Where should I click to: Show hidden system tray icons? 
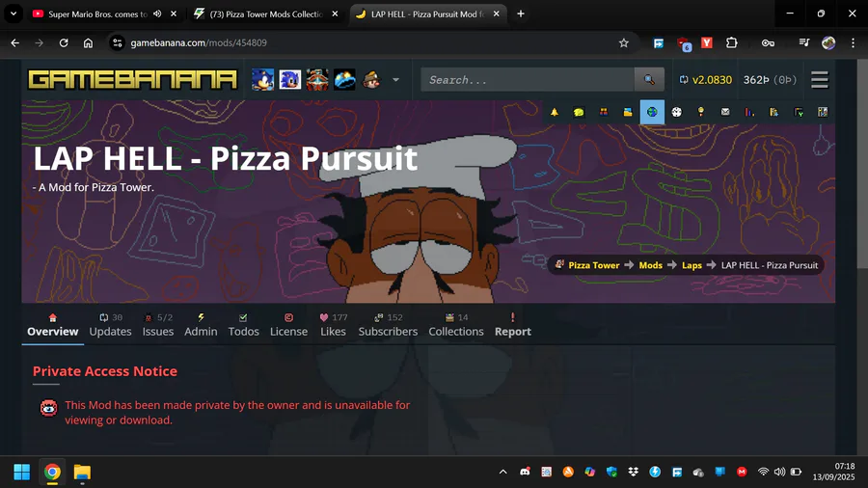(x=502, y=472)
